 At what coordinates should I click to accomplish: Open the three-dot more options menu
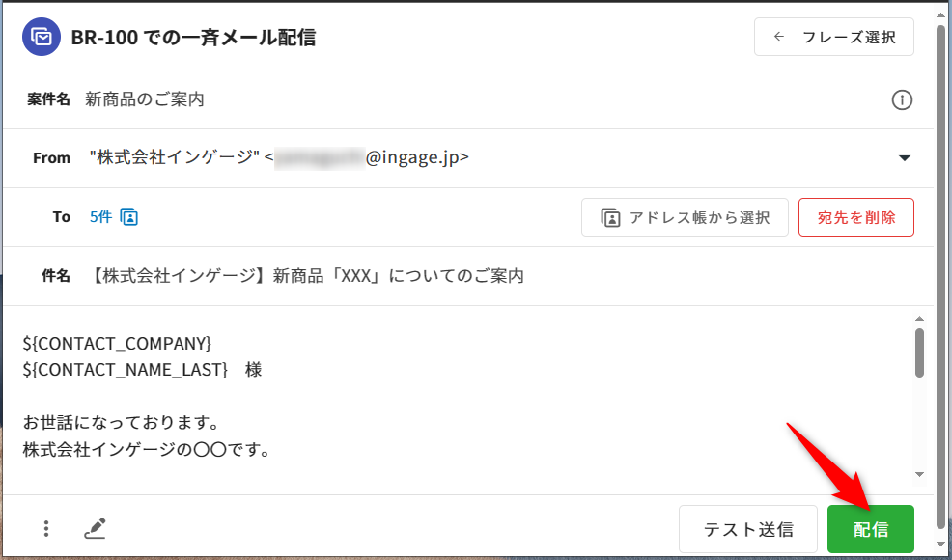[x=46, y=528]
